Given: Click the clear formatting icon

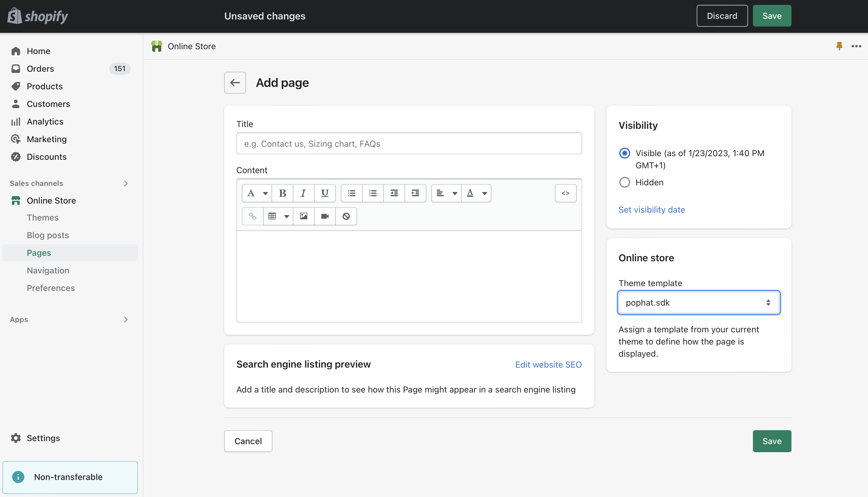Looking at the screenshot, I should tap(346, 216).
